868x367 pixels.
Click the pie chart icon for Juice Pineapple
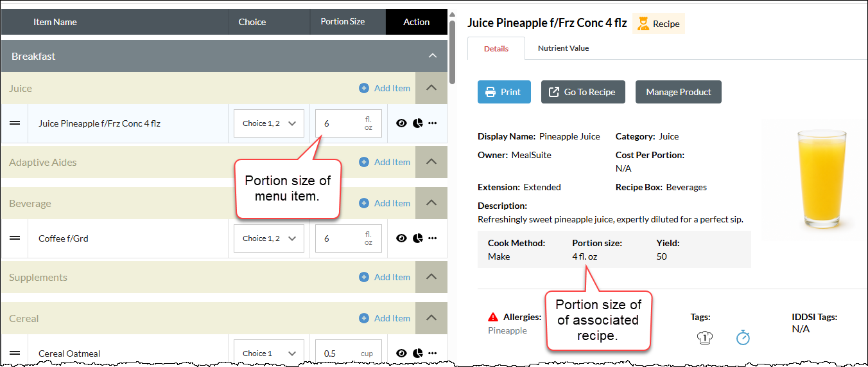[417, 123]
